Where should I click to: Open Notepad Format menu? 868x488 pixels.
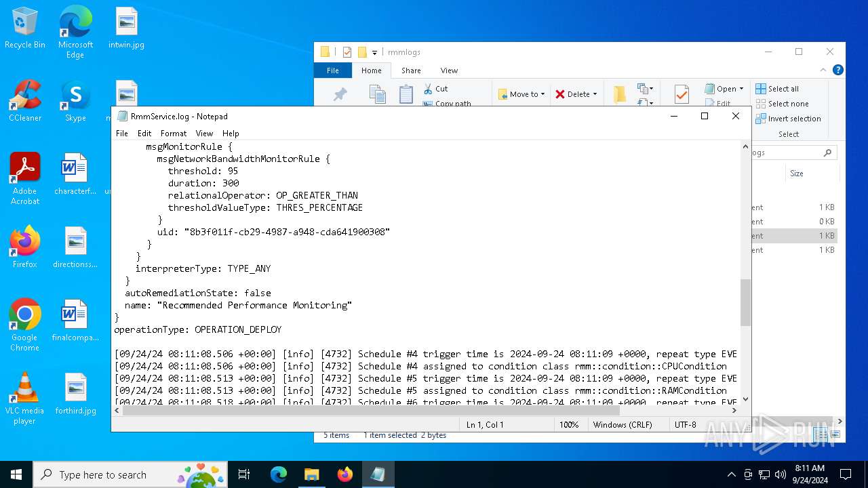(x=174, y=134)
